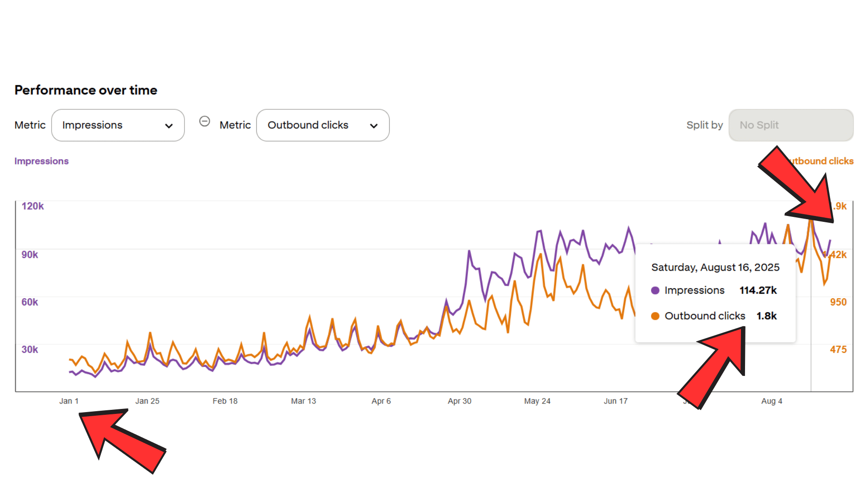This screenshot has width=868, height=488.
Task: Click the chevron in the Outbound clicks dropdown
Action: pos(374,126)
